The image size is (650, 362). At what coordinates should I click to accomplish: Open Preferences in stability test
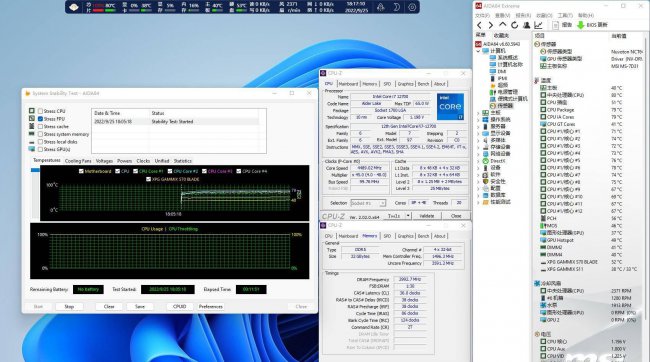click(211, 306)
